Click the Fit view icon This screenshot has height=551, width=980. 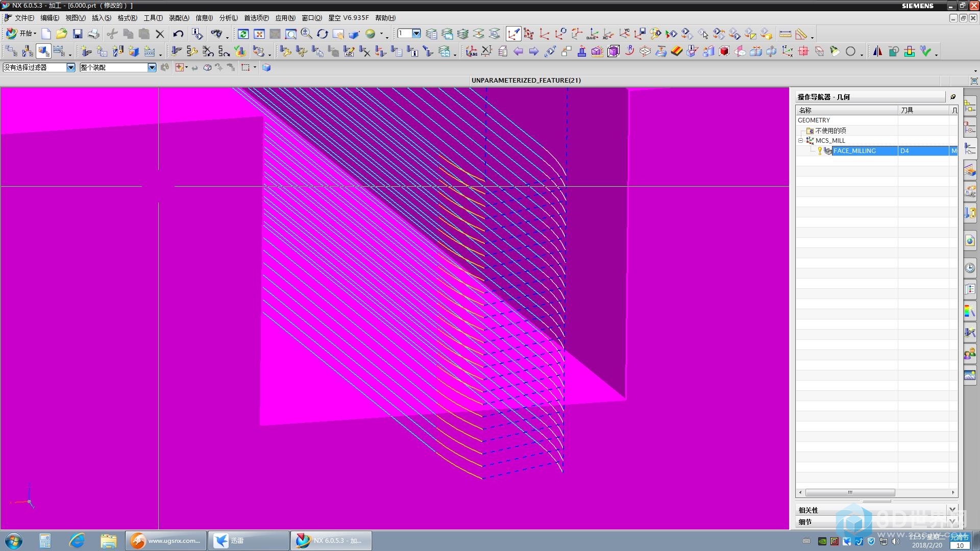click(x=259, y=34)
